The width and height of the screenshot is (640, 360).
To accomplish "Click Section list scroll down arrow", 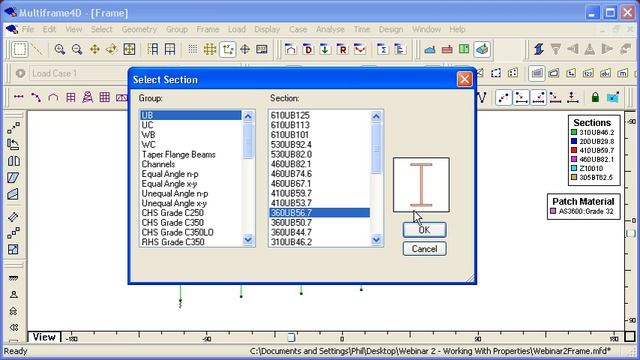I will [x=376, y=240].
